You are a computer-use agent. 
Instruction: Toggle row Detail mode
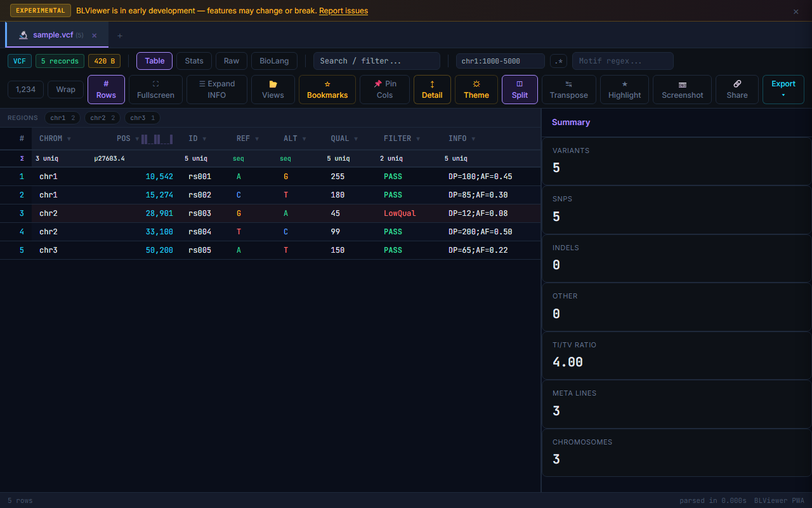click(432, 89)
